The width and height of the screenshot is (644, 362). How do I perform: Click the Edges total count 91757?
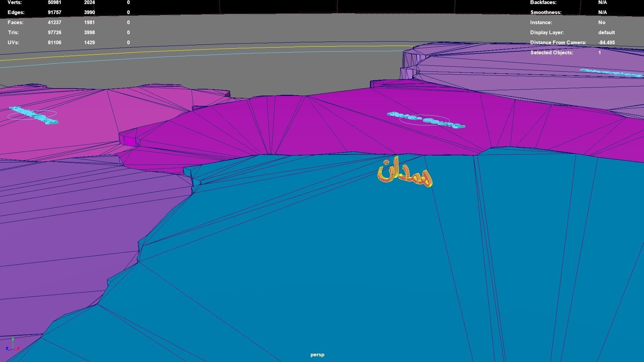[54, 12]
